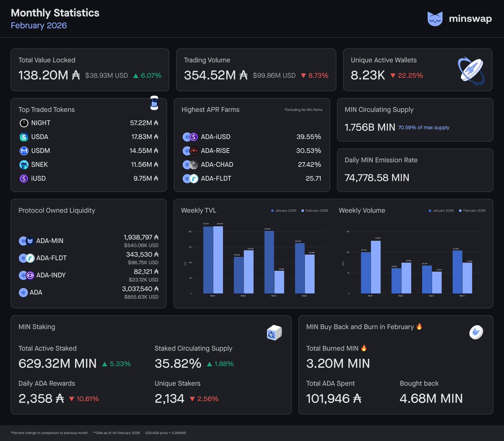Image resolution: width=504 pixels, height=441 pixels.
Task: Toggle the February 2026 legend in Weekly Volume
Action: point(472,211)
